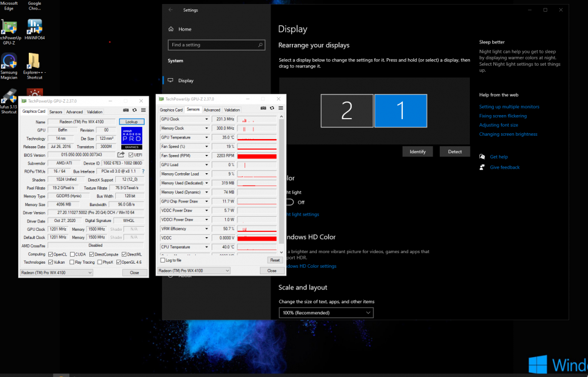588x377 pixels.
Task: Open HWiNFO64 desktop icon
Action: coord(35,29)
